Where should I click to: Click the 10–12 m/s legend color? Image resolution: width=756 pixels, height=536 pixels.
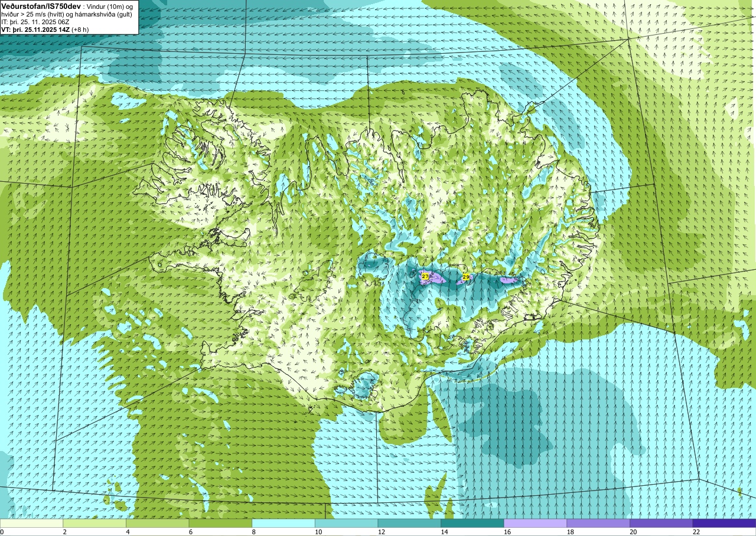pos(347,523)
